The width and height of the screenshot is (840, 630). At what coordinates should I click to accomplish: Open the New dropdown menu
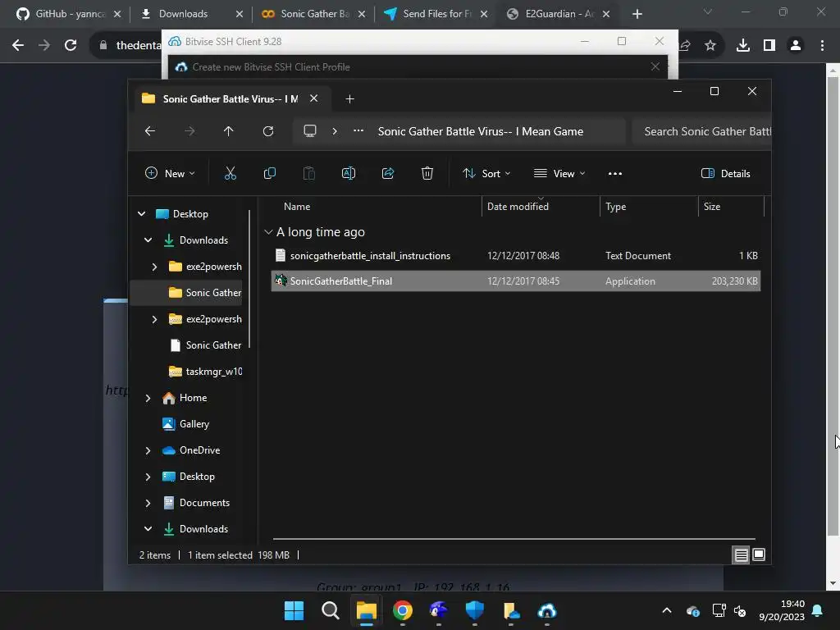pos(170,174)
